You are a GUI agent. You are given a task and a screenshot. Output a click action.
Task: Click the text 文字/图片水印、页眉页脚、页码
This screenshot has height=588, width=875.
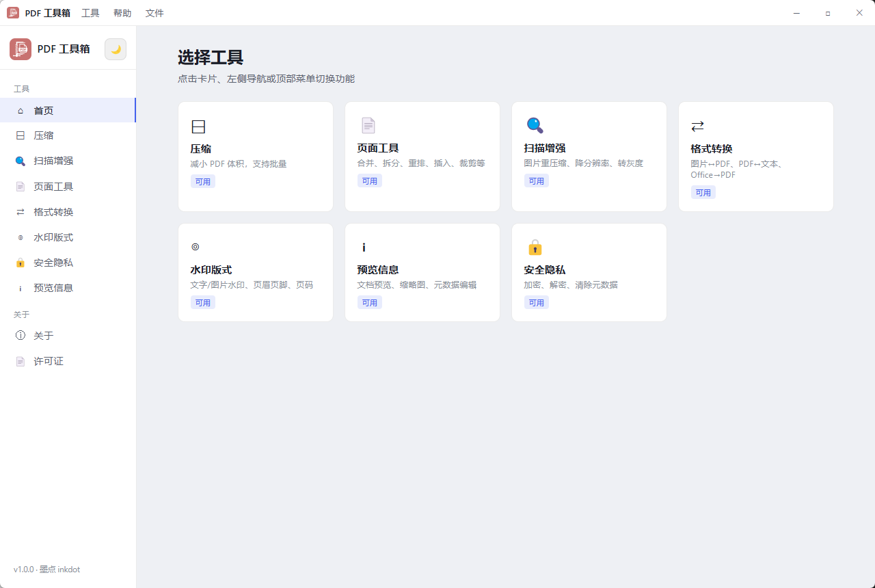tap(252, 285)
